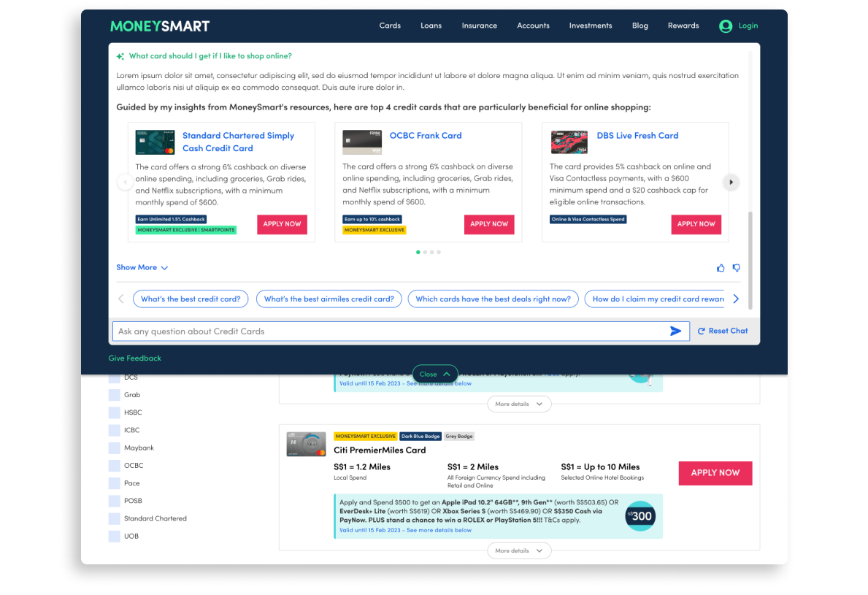Expand the upper More details dropdown
The width and height of the screenshot is (868, 595).
[519, 404]
